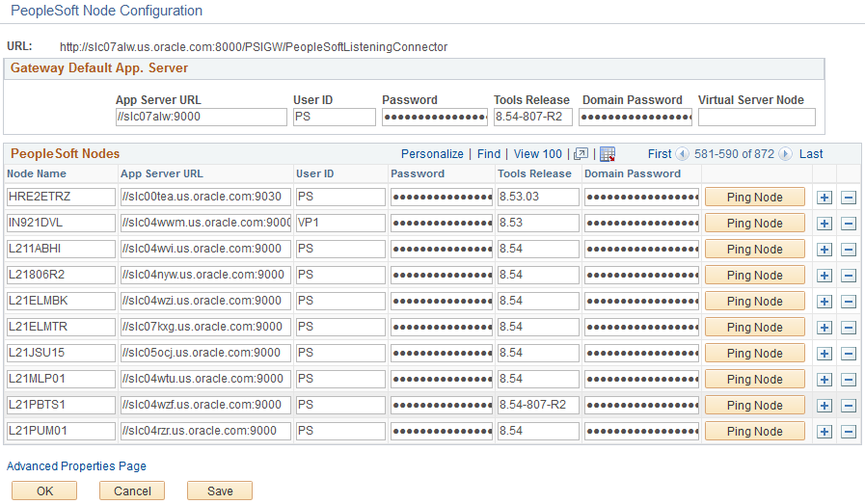865x504 pixels.
Task: Delete the L21JSU15 node row
Action: coord(849,353)
